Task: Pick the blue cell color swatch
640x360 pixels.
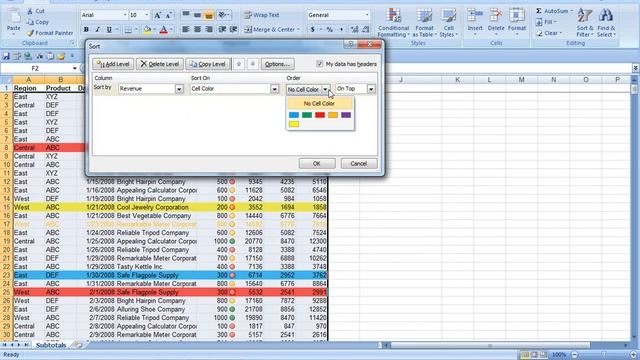Action: pyautogui.click(x=294, y=115)
